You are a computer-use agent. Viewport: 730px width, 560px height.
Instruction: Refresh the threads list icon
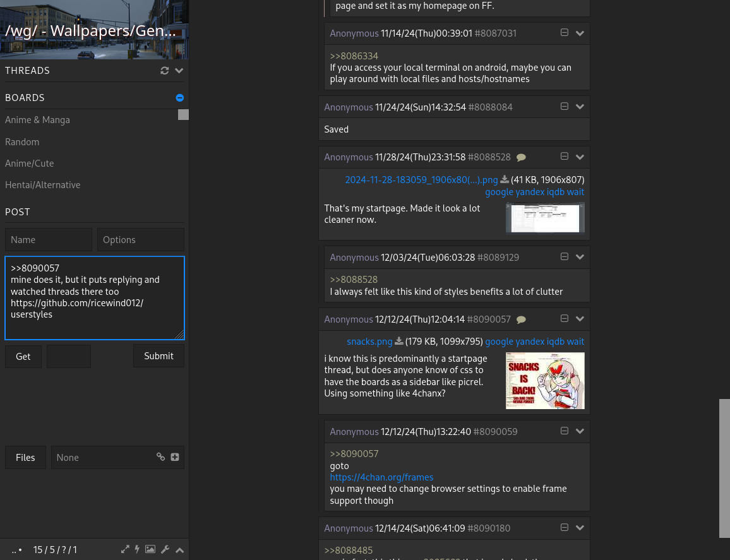coord(164,71)
